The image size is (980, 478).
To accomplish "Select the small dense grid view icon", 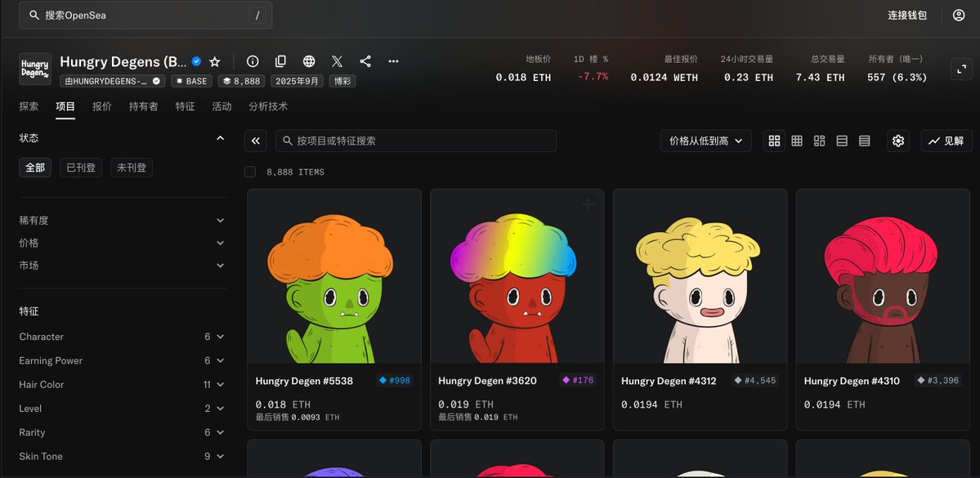I will pyautogui.click(x=797, y=141).
